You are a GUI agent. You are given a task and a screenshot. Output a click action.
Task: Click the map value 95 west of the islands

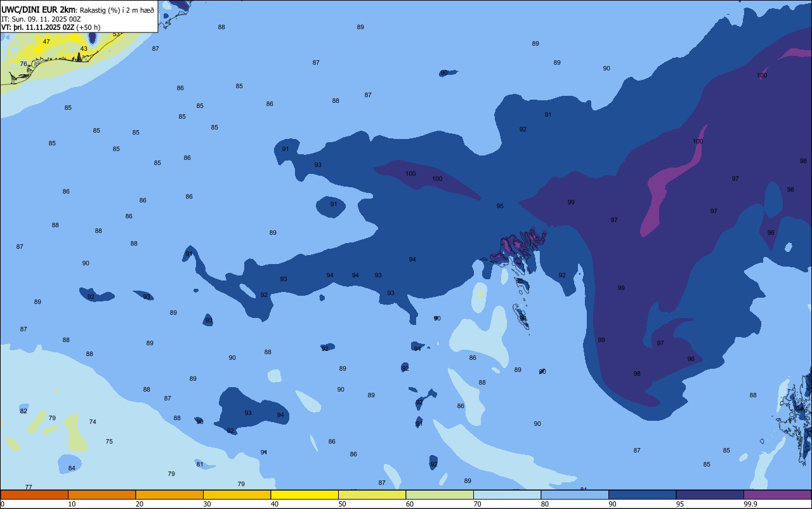tap(500, 206)
